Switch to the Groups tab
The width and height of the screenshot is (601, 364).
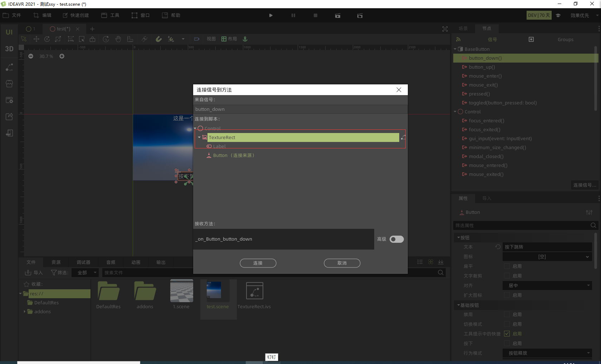coord(565,39)
